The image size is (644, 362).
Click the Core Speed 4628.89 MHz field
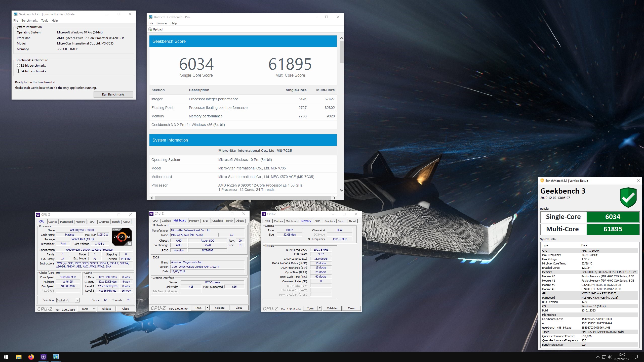click(68, 277)
